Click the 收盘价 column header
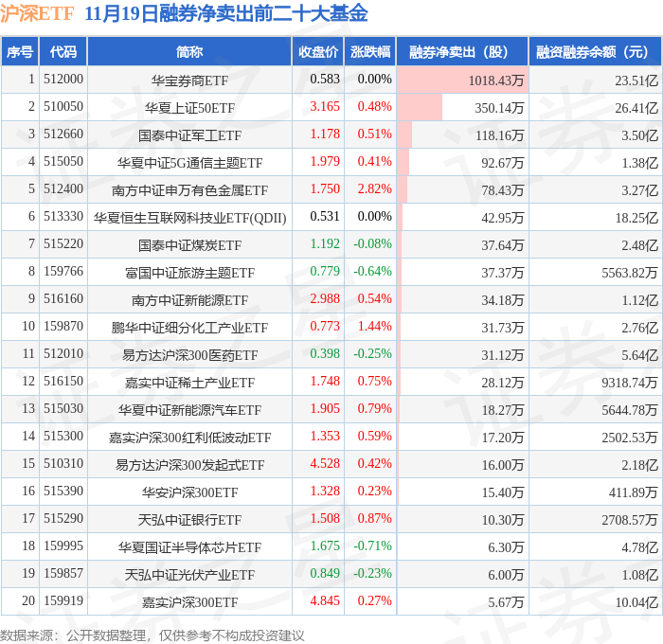The image size is (663, 644). pos(318,51)
